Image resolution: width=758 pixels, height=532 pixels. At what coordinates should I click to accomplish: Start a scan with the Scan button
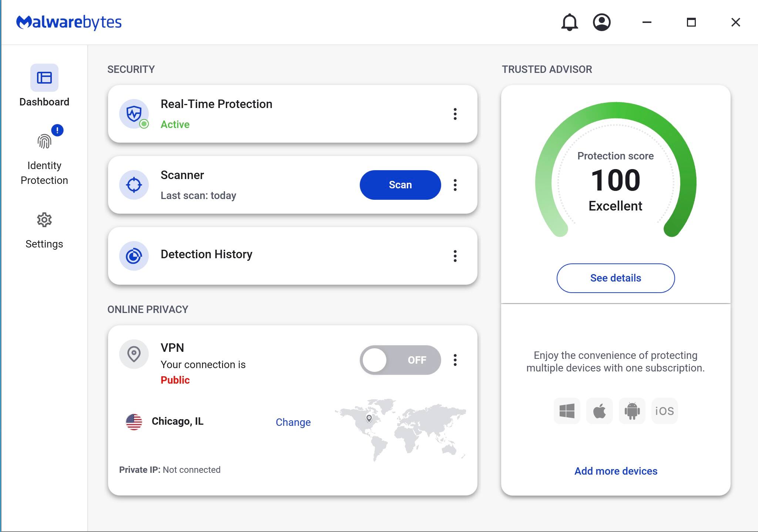click(x=400, y=185)
